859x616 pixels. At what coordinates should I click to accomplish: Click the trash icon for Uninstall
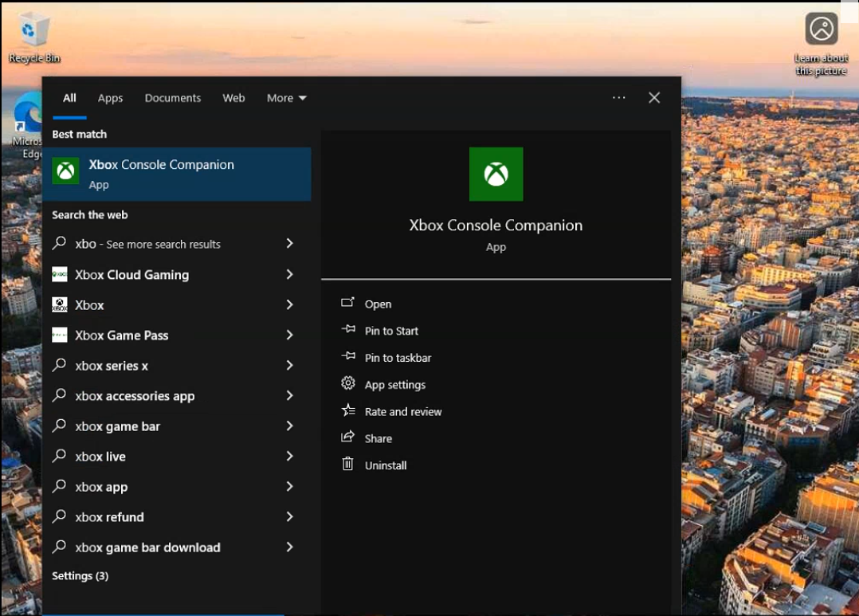(348, 465)
